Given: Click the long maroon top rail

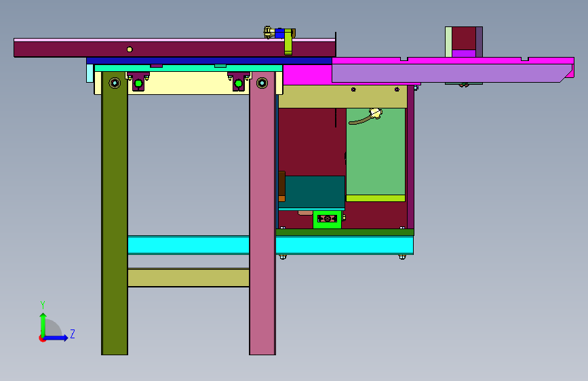Looking at the screenshot, I should pos(174,49).
